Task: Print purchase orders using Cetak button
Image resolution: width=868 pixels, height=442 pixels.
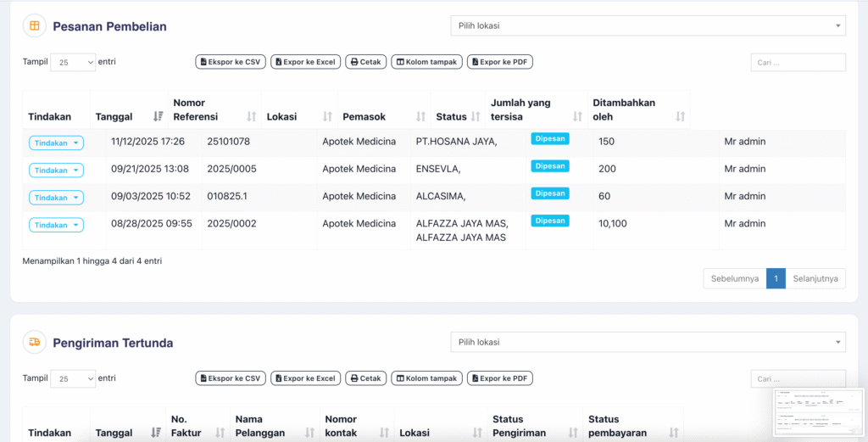Action: [366, 62]
